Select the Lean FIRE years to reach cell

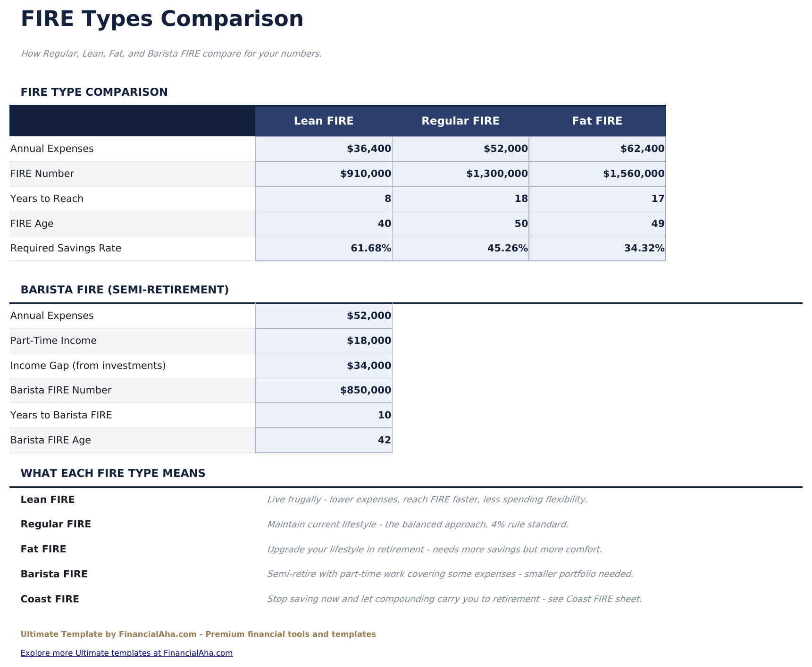point(324,199)
